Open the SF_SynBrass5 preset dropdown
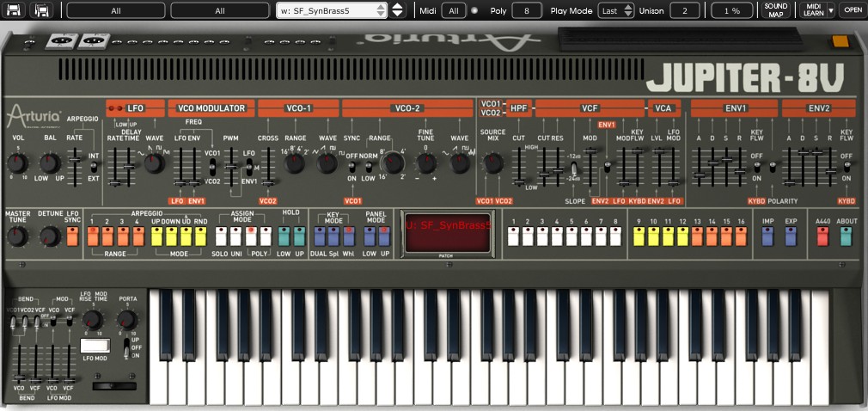Screen dimensions: 868x411 pyautogui.click(x=331, y=10)
